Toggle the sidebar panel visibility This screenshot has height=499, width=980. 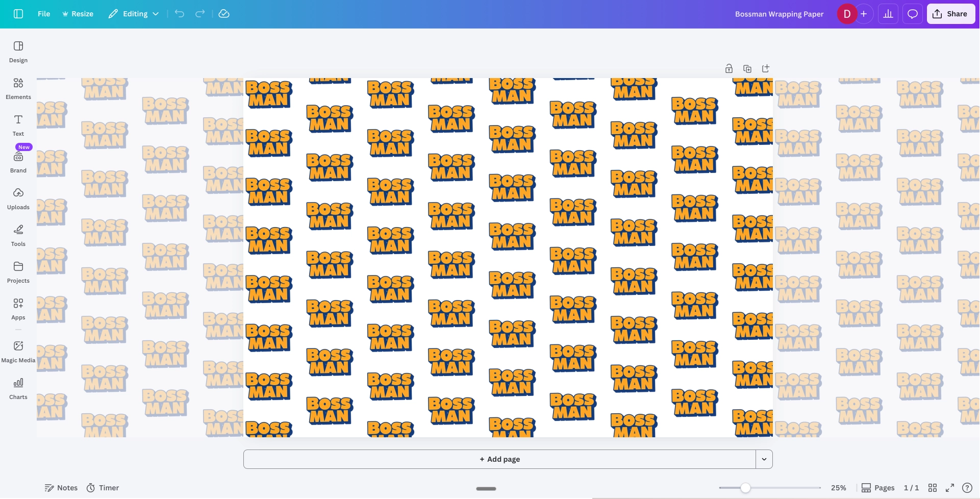click(x=18, y=14)
